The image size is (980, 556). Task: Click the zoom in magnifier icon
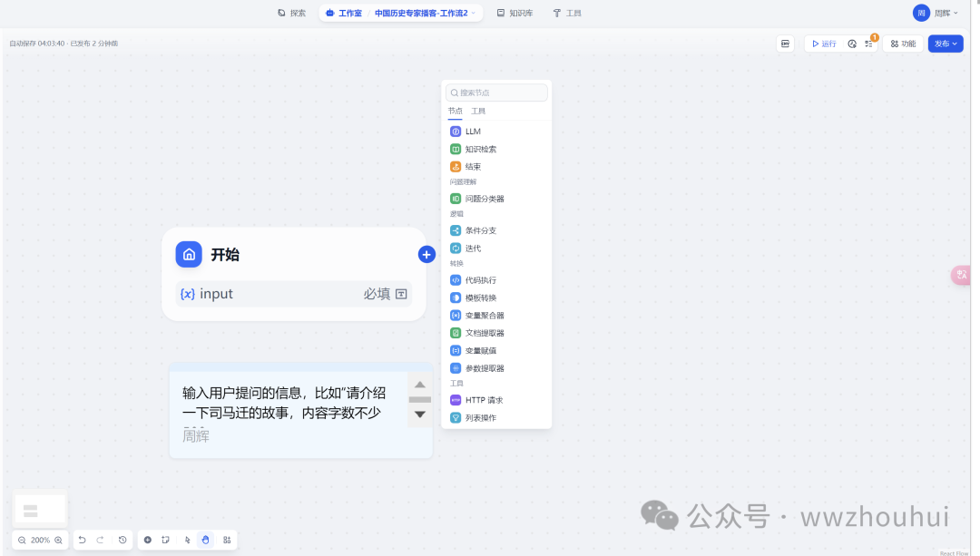(59, 540)
